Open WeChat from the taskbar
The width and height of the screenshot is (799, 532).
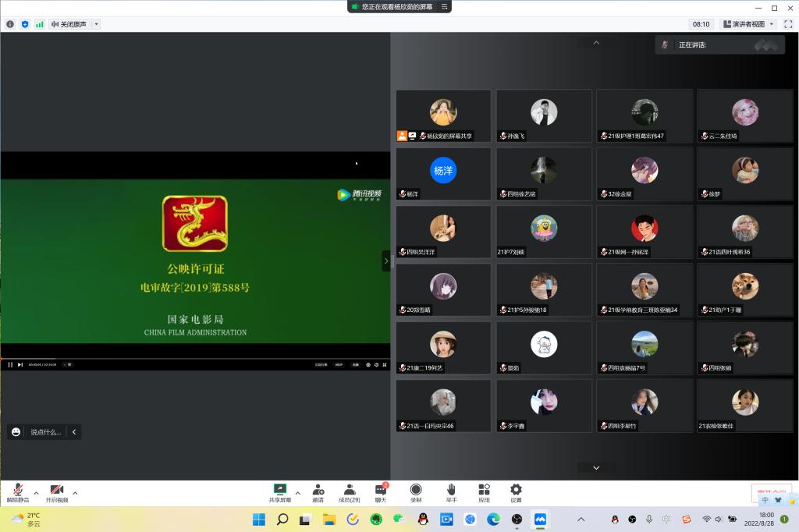(399, 520)
